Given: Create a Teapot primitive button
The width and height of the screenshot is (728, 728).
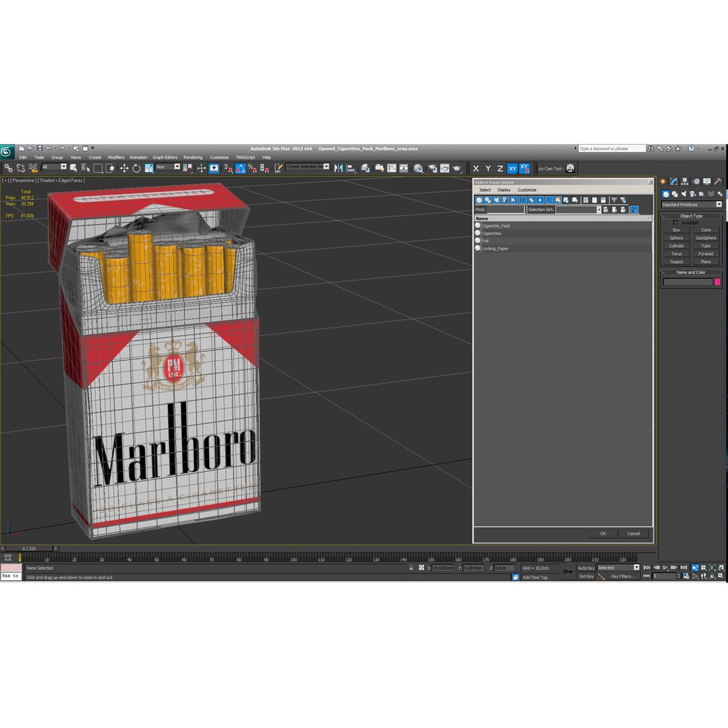Looking at the screenshot, I should 676,262.
